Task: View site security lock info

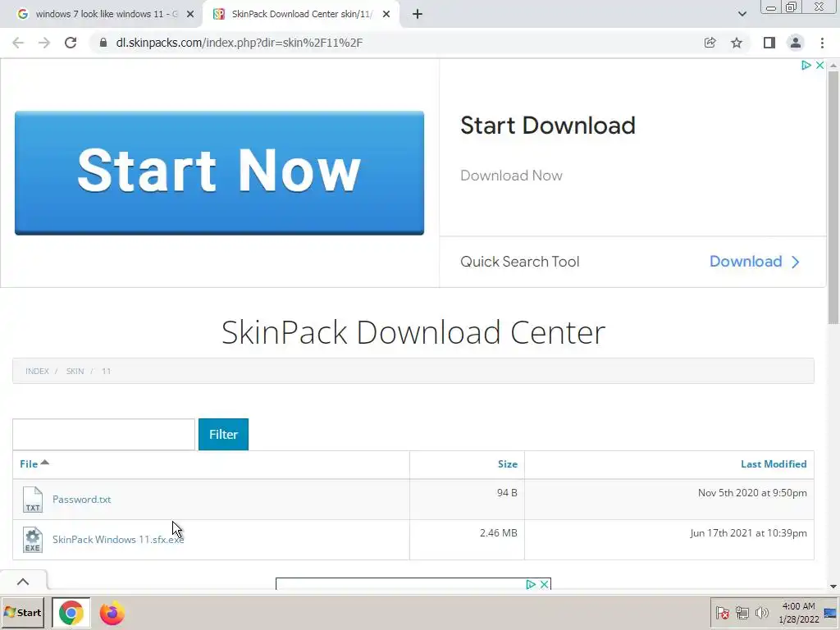Action: [103, 43]
